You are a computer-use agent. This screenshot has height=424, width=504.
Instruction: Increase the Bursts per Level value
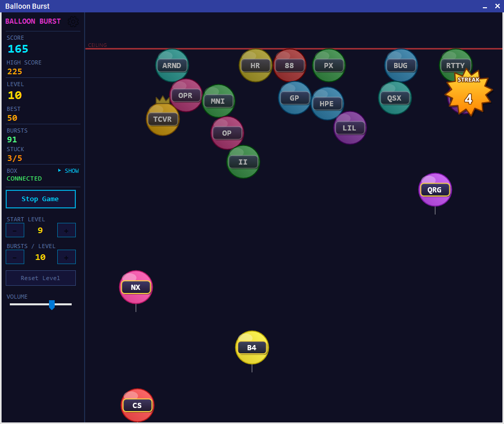[67, 257]
